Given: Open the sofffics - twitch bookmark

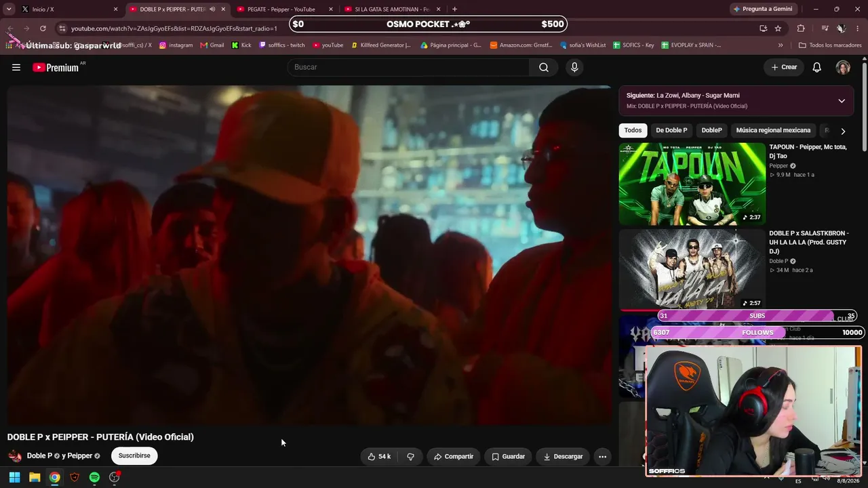Looking at the screenshot, I should (x=282, y=45).
